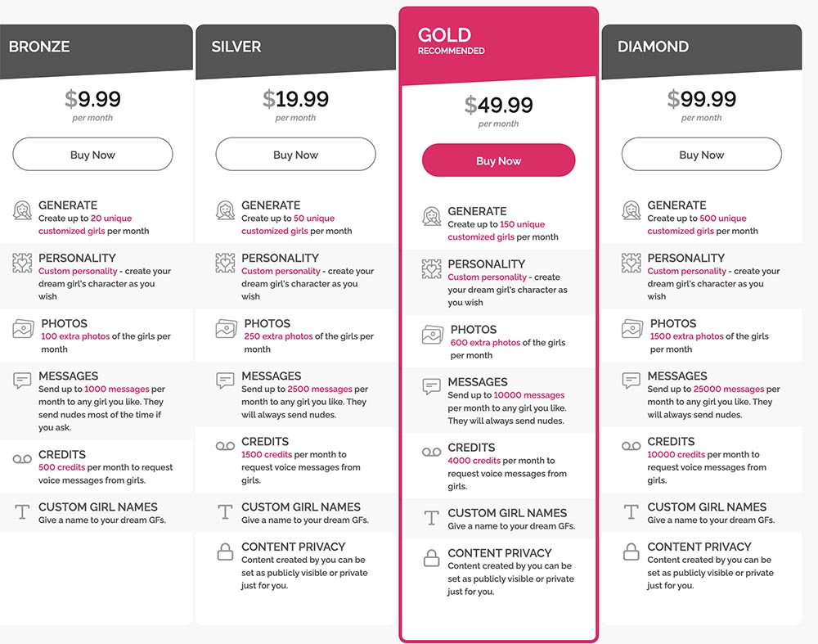
Task: Click the Silver Custom Girl Names text icon
Action: tap(225, 511)
